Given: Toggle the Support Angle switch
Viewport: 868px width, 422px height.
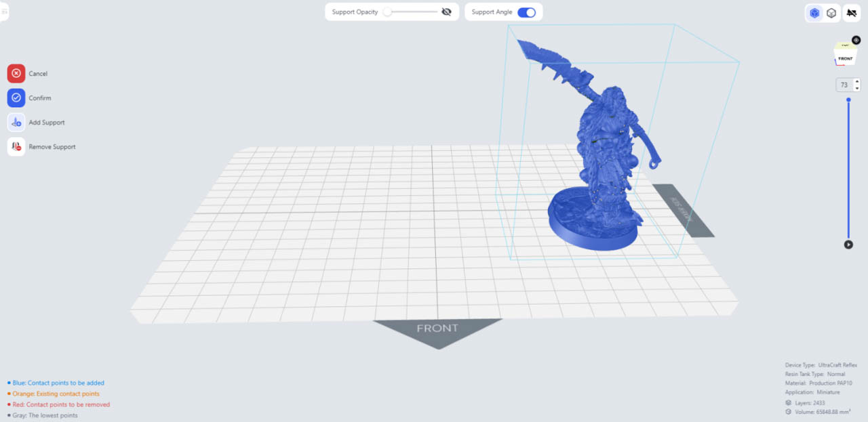Looking at the screenshot, I should (526, 12).
